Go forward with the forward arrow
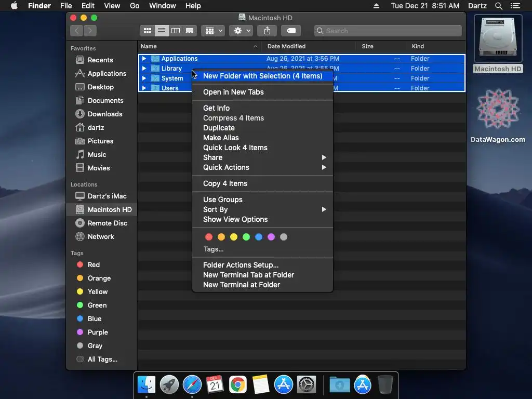532x399 pixels. click(x=90, y=31)
